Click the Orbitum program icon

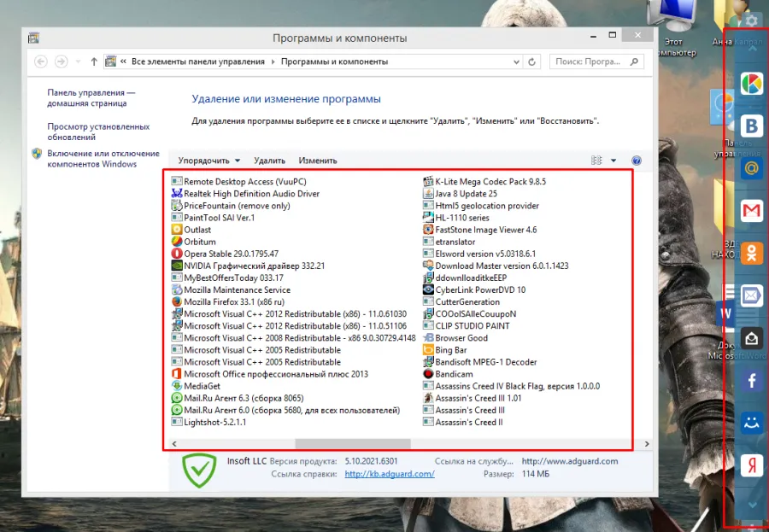[177, 242]
